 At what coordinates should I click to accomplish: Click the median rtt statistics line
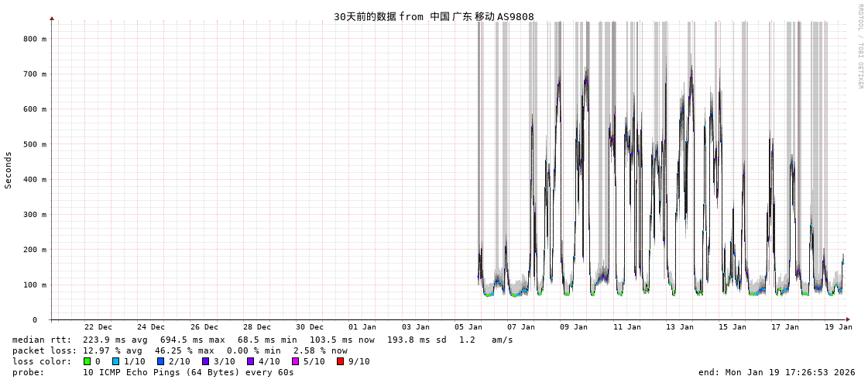(x=262, y=340)
